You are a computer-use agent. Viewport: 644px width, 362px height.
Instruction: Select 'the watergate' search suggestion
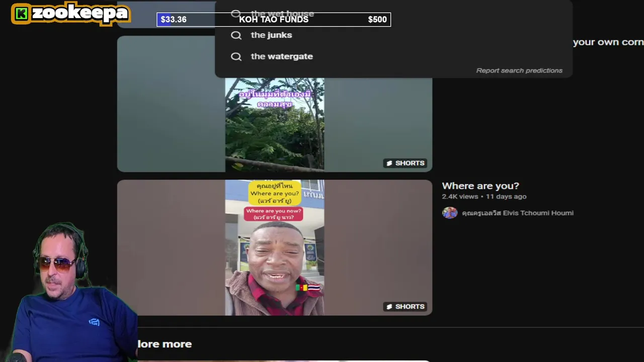coord(282,56)
